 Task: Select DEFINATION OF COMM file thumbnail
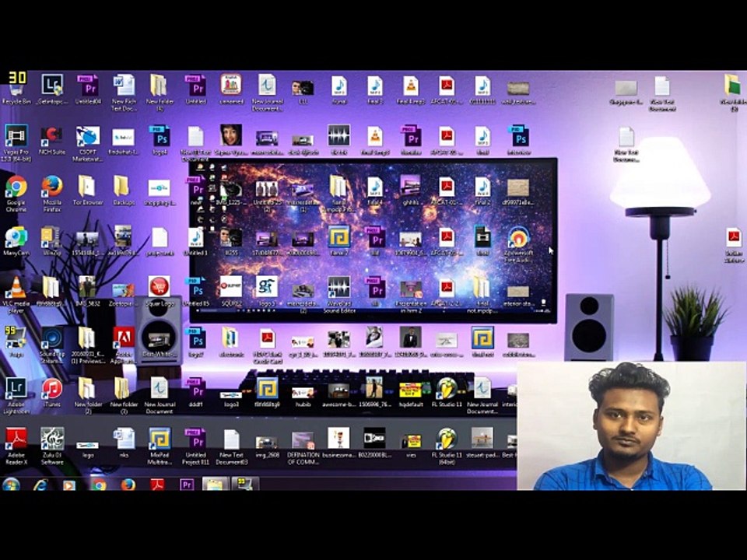click(x=303, y=448)
